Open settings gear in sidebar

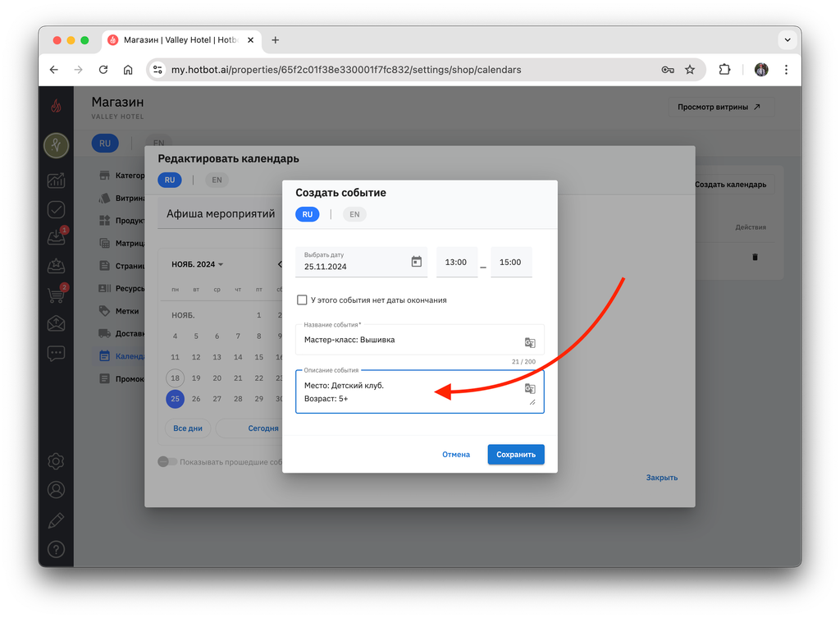pyautogui.click(x=56, y=461)
